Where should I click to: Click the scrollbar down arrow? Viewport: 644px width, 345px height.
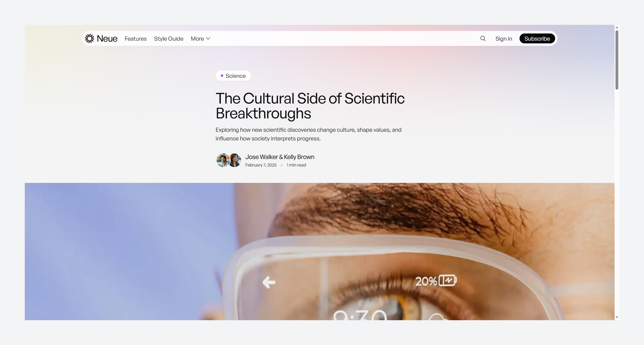coord(617,317)
